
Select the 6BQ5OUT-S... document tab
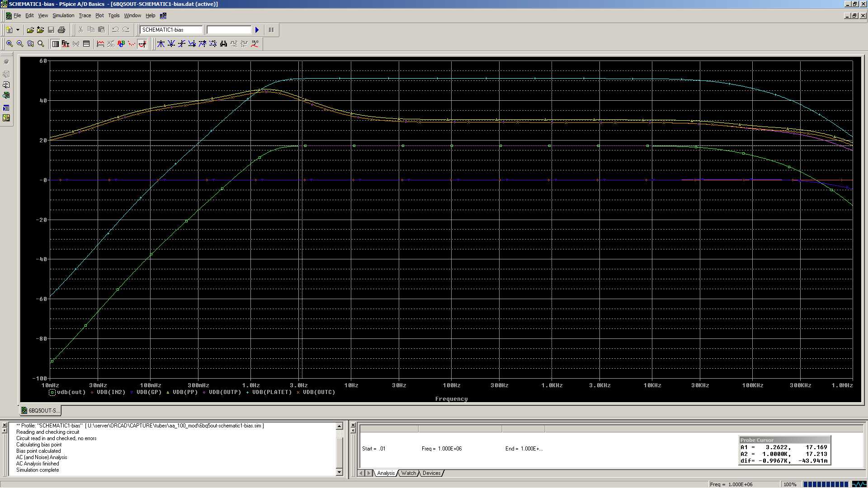click(x=40, y=411)
